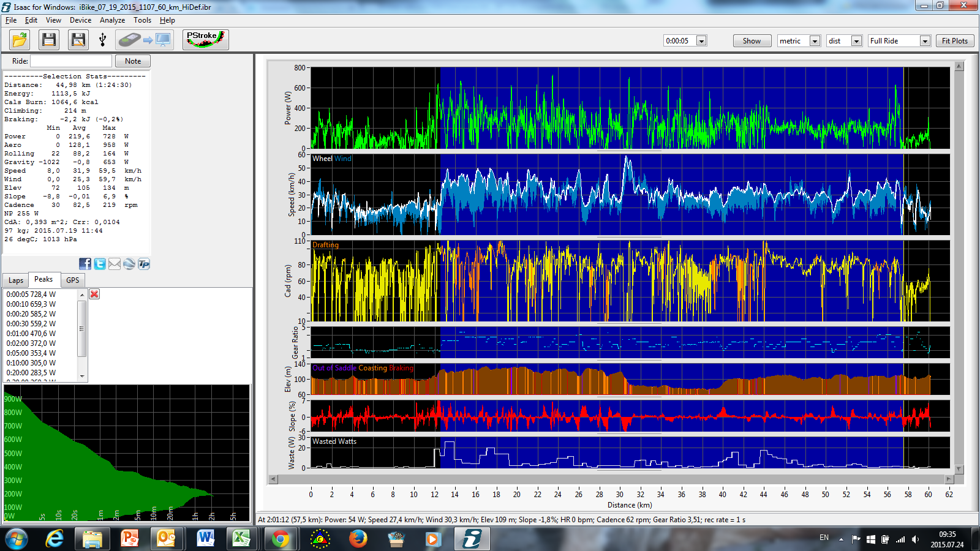Open the ride in Google Earth
The image size is (980, 551).
[x=129, y=264]
